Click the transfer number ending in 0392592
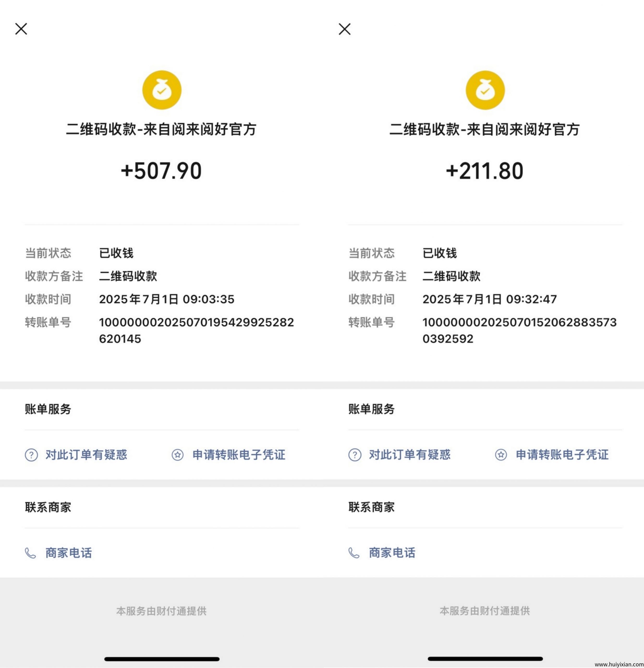This screenshot has width=644, height=668. (x=519, y=330)
